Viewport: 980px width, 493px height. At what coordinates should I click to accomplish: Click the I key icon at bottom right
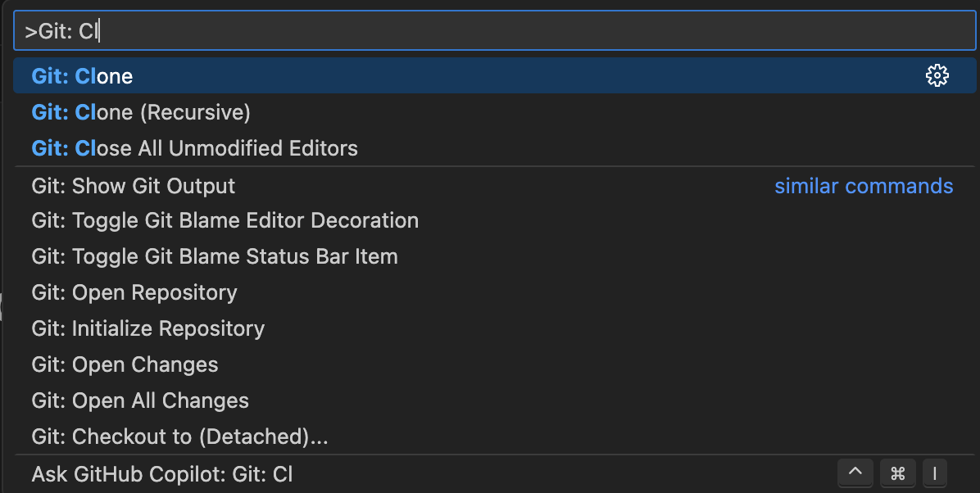pyautogui.click(x=934, y=473)
